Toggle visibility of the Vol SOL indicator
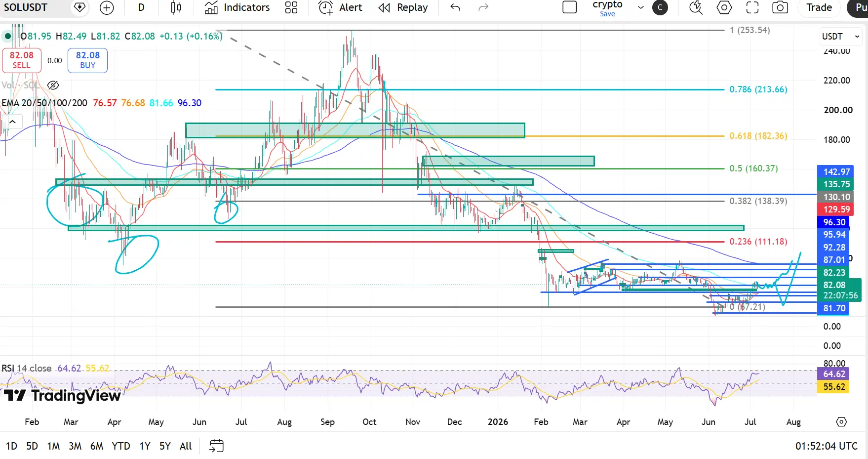Screen dimensions: 868x459 coord(53,85)
